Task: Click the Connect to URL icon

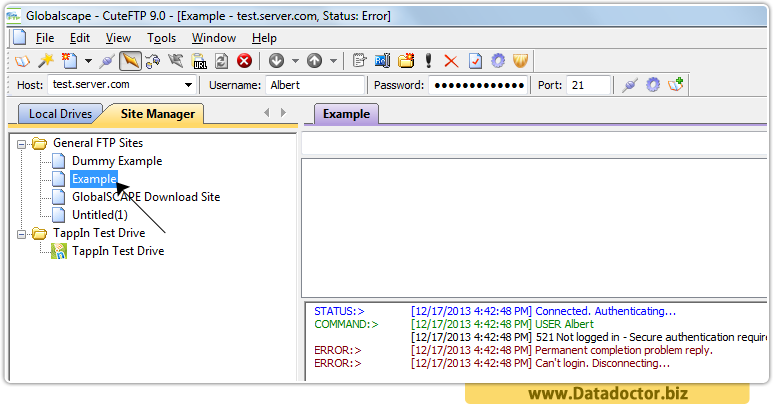Action: tap(199, 61)
